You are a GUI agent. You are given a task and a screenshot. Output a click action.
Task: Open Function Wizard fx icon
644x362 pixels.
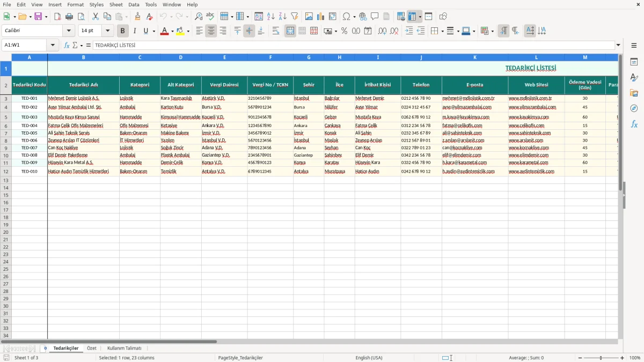[67, 46]
